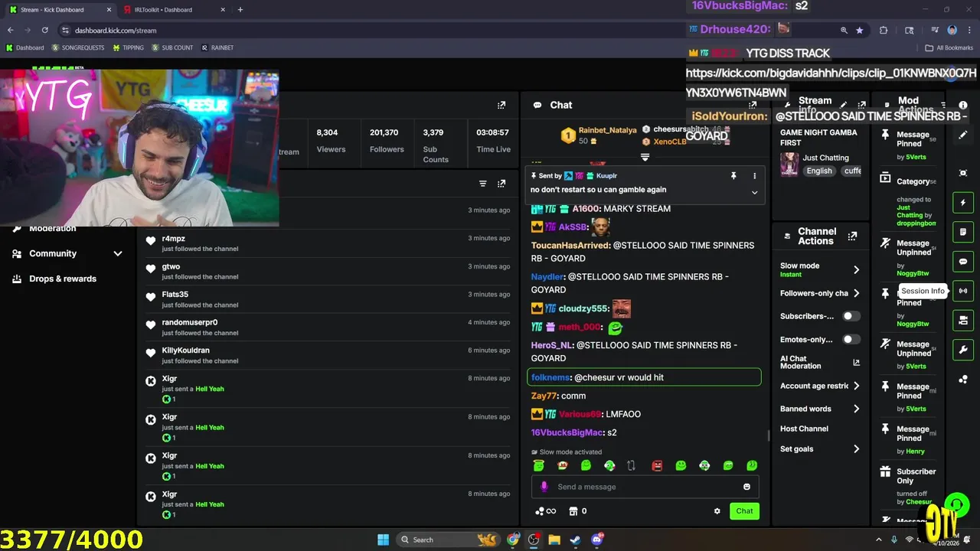Screen dimensions: 980x551
Task: Open the TIPPING bookmark
Action: point(128,47)
